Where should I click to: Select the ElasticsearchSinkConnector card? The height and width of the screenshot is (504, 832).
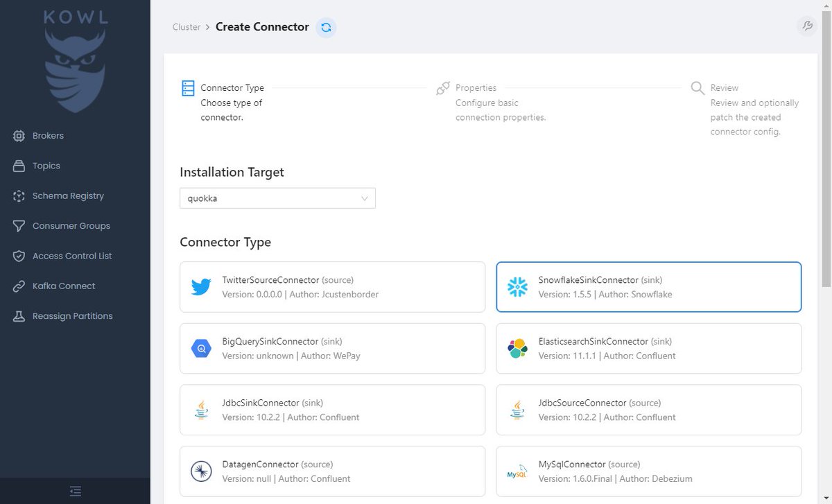649,349
